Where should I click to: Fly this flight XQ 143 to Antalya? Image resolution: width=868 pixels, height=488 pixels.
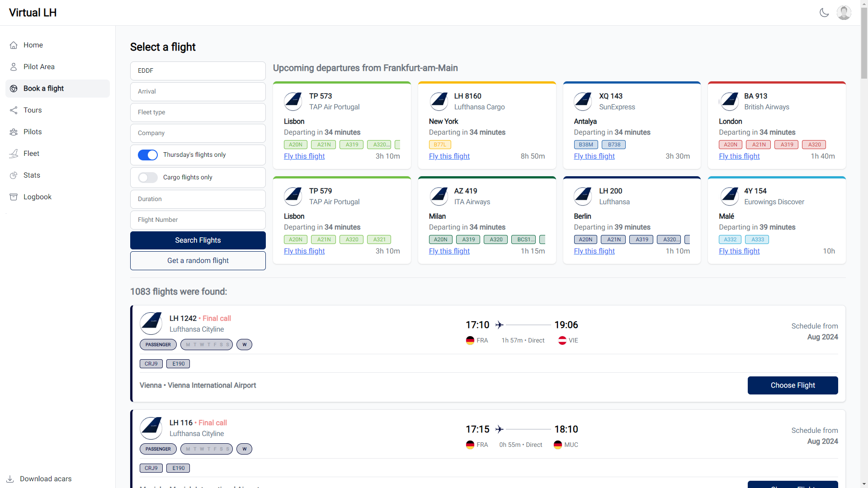(594, 156)
